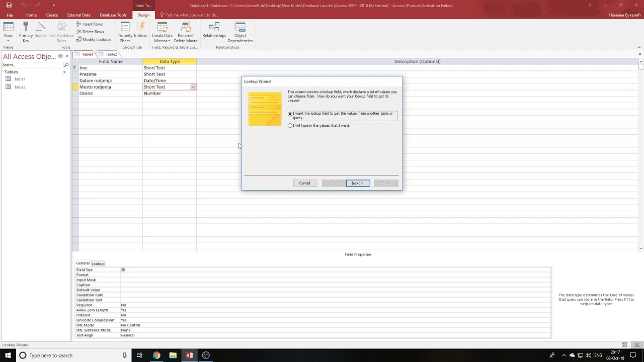Click the Data Type column header
The width and height of the screenshot is (644, 362).
pyautogui.click(x=170, y=61)
